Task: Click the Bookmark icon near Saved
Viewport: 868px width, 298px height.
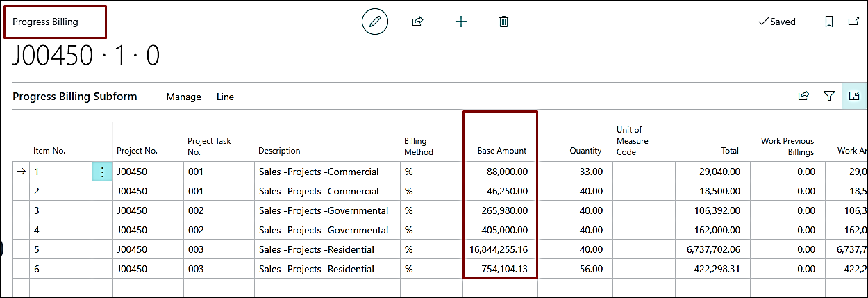Action: coord(828,22)
